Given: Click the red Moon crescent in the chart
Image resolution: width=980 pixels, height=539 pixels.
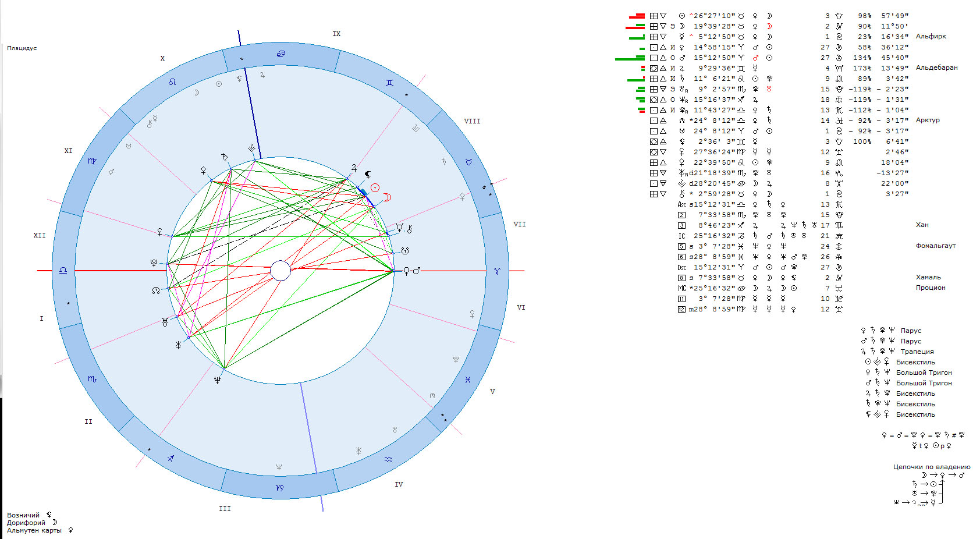Looking at the screenshot, I should pyautogui.click(x=387, y=197).
